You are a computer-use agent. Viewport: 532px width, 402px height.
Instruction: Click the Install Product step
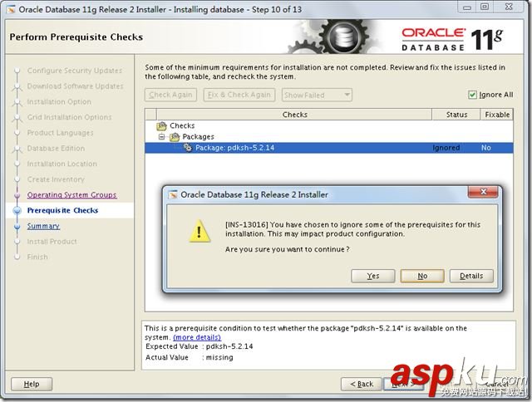click(x=52, y=242)
